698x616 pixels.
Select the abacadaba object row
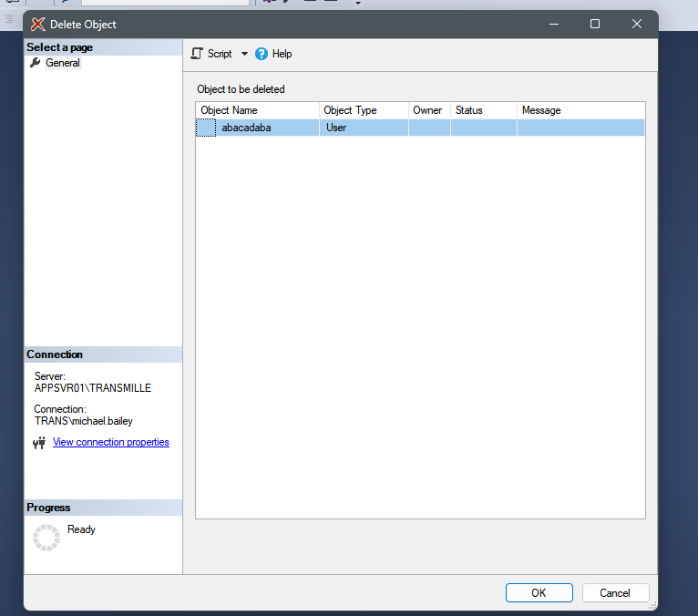coord(420,128)
